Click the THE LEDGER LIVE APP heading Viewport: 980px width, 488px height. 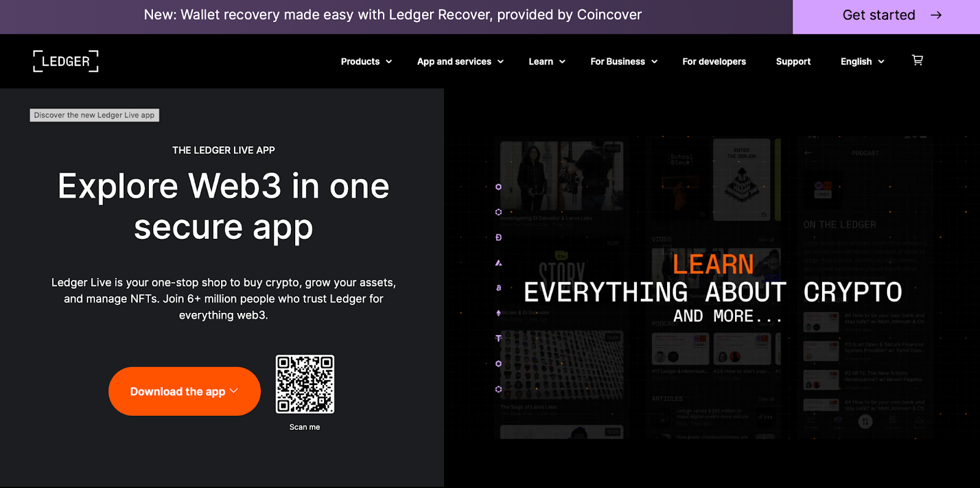[224, 150]
